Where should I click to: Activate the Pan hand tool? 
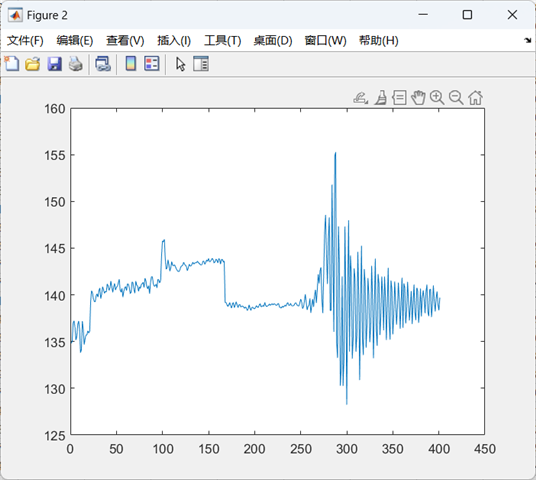coord(418,98)
